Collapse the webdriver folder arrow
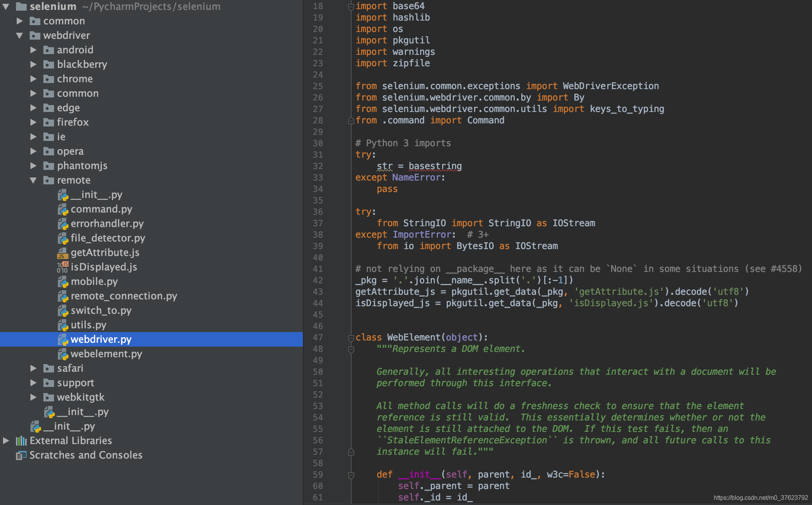The width and height of the screenshot is (812, 505). (19, 35)
